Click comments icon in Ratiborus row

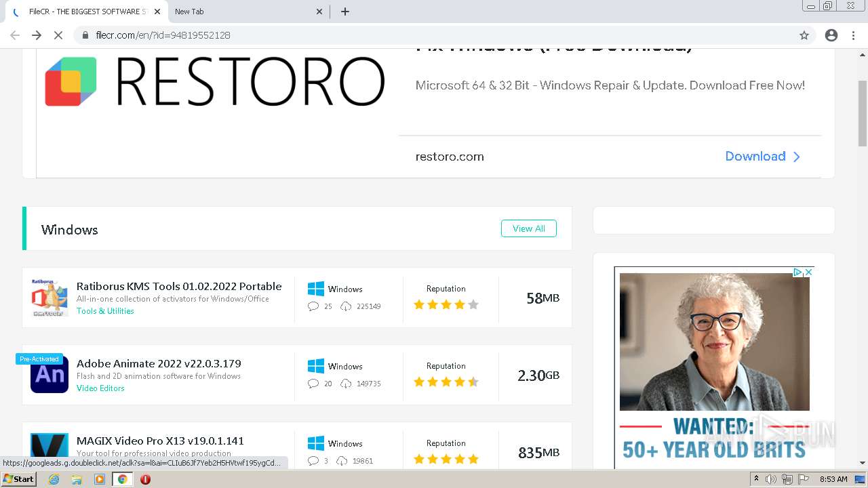pyautogui.click(x=313, y=306)
